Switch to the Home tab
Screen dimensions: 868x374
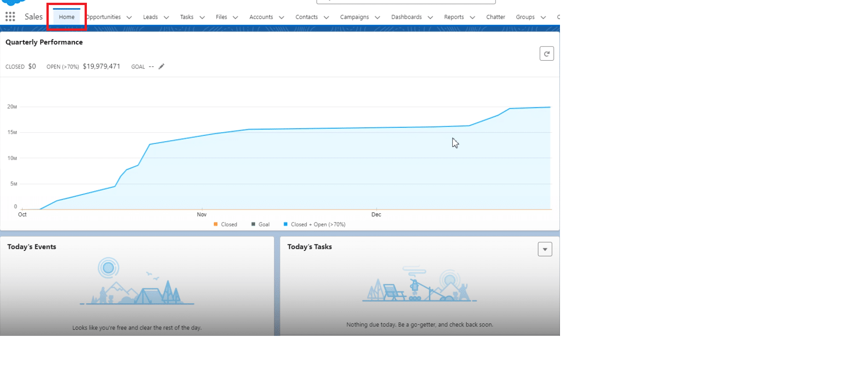(x=67, y=17)
